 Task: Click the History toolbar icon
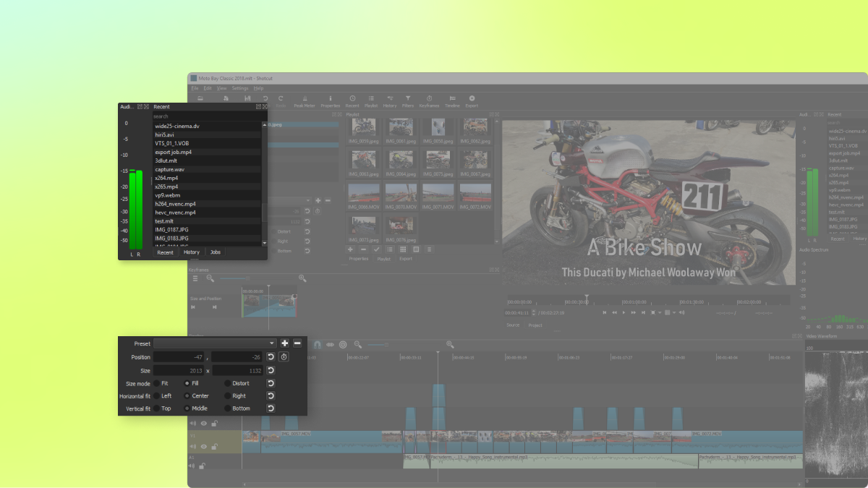pos(390,100)
